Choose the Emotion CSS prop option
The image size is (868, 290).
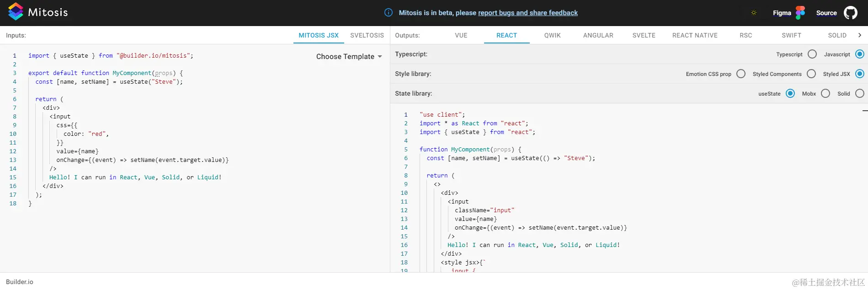(741, 74)
